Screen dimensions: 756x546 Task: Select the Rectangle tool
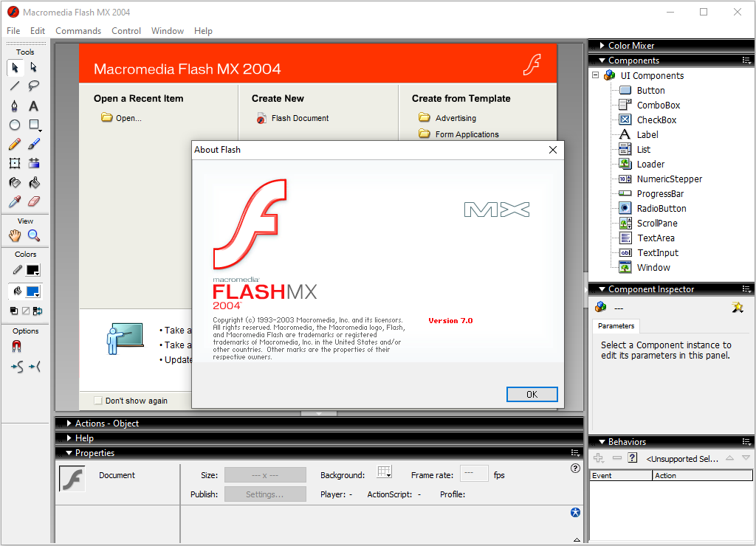[34, 125]
